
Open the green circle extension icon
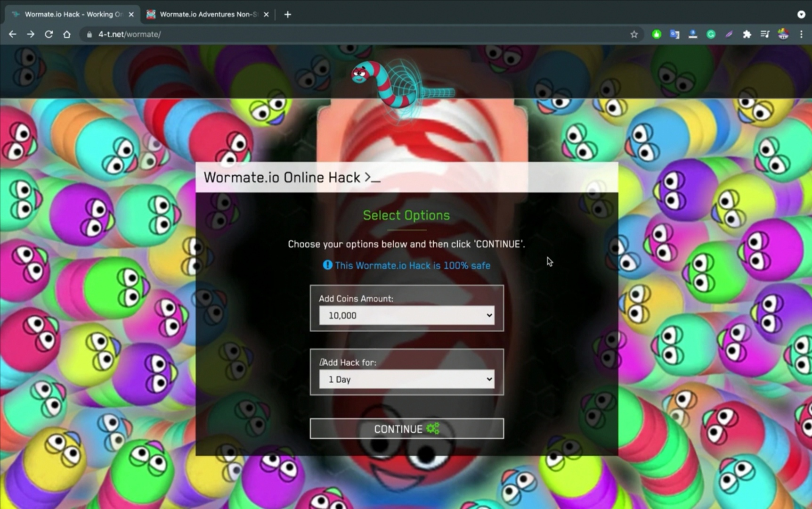coord(657,34)
